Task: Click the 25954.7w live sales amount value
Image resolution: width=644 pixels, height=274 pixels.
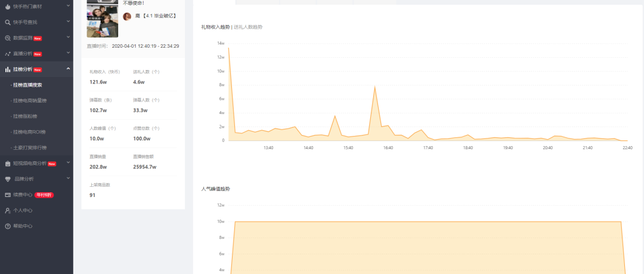Action: tap(144, 167)
